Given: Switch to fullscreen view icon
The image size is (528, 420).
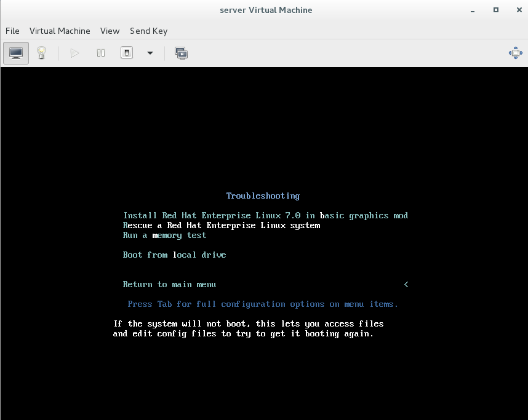Looking at the screenshot, I should [516, 53].
